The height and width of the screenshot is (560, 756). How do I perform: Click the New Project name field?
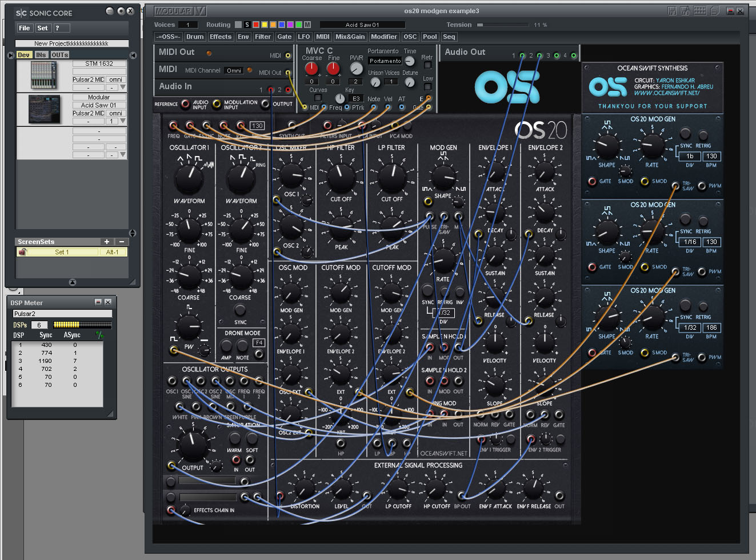click(71, 43)
